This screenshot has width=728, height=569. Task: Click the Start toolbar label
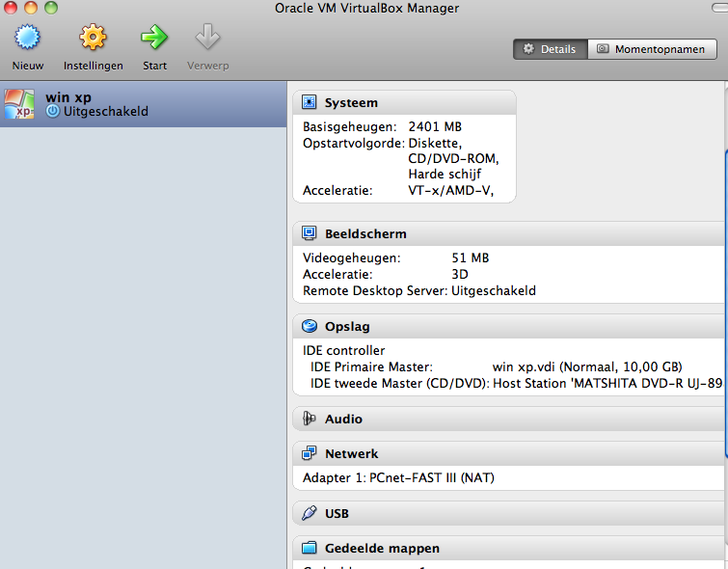coord(154,66)
